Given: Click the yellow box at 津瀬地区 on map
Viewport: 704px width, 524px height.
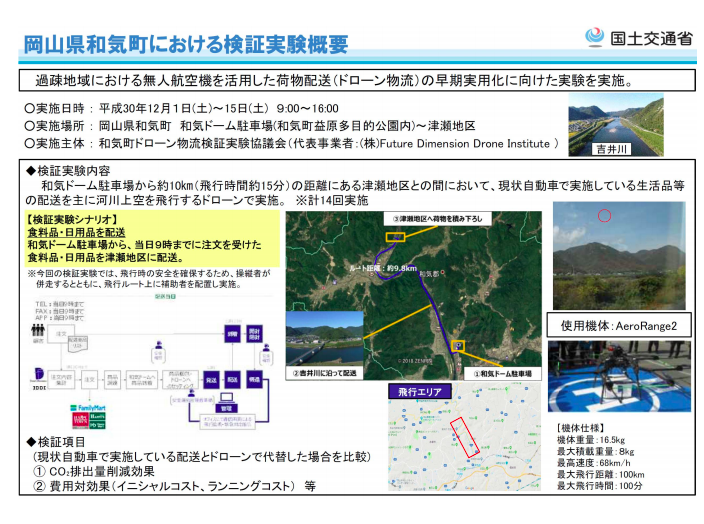Looking at the screenshot, I should (396, 236).
